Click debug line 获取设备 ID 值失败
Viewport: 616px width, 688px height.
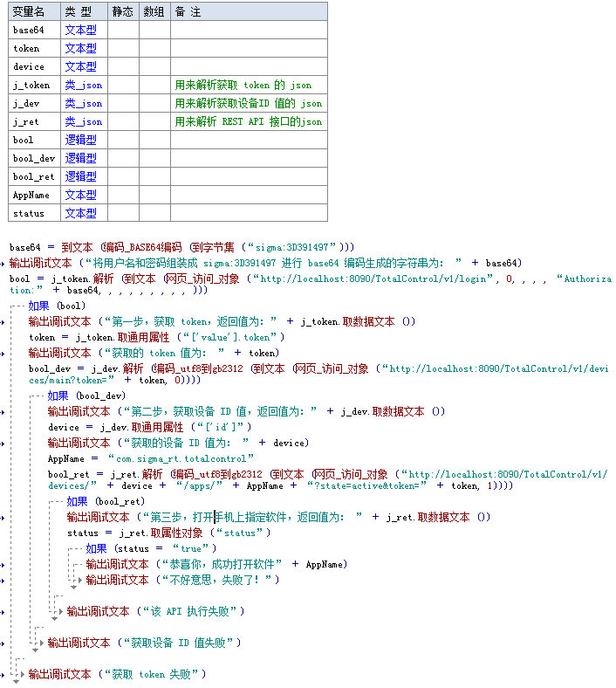click(145, 643)
